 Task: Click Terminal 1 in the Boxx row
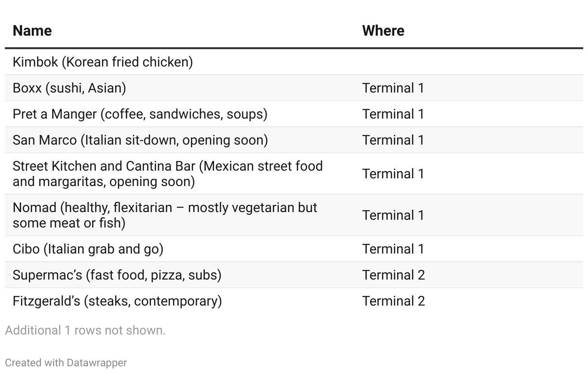point(393,88)
